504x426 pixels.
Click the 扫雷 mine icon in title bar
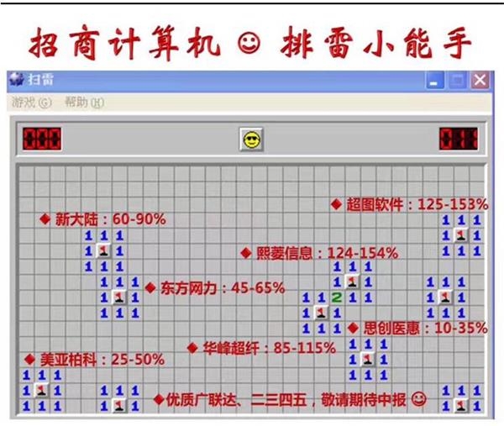pyautogui.click(x=17, y=79)
